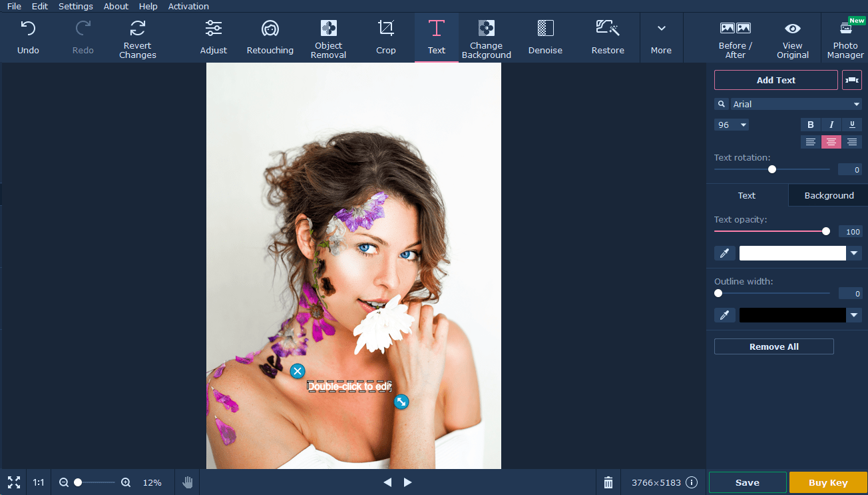Viewport: 868px width, 495px height.
Task: Enable italic text style
Action: tap(831, 125)
